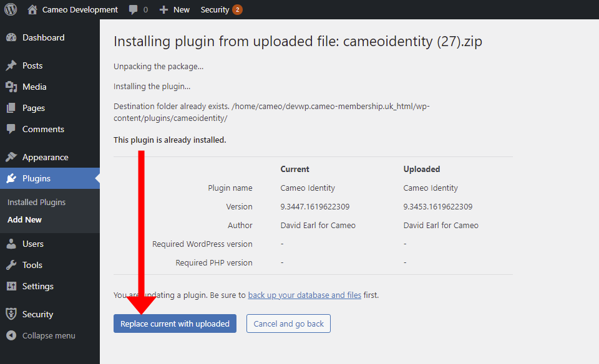This screenshot has height=364, width=599.
Task: Follow the back up your database and files link
Action: [304, 295]
